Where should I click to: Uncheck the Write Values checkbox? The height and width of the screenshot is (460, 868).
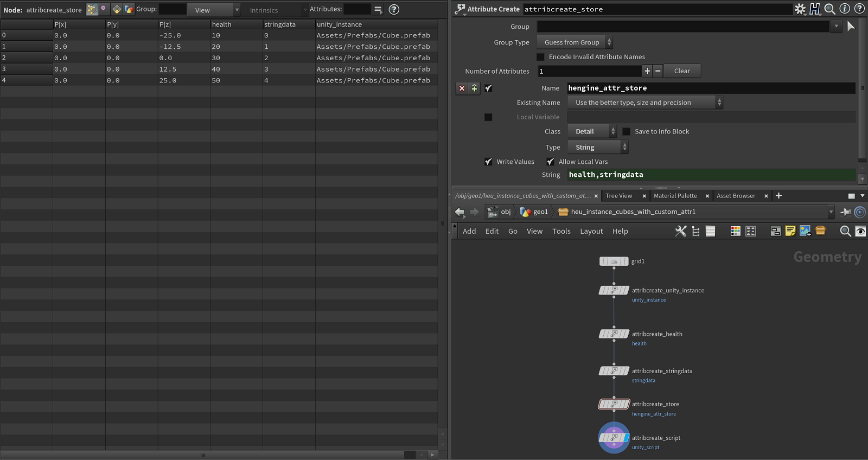tap(488, 162)
